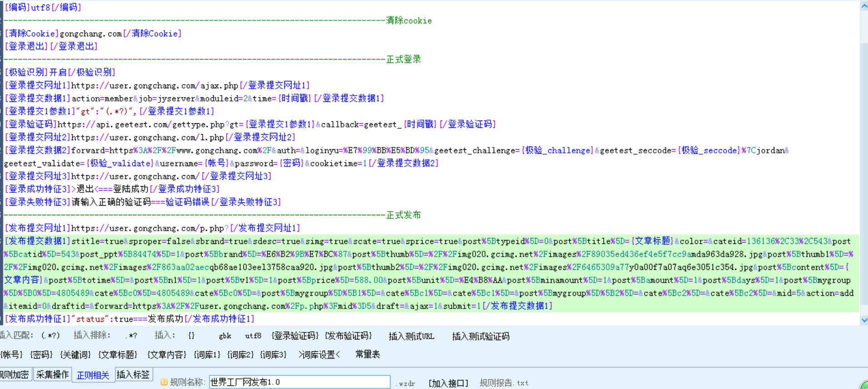This screenshot has width=868, height=389.
Task: Click the green circle icon at bottom right
Action: pos(864,385)
